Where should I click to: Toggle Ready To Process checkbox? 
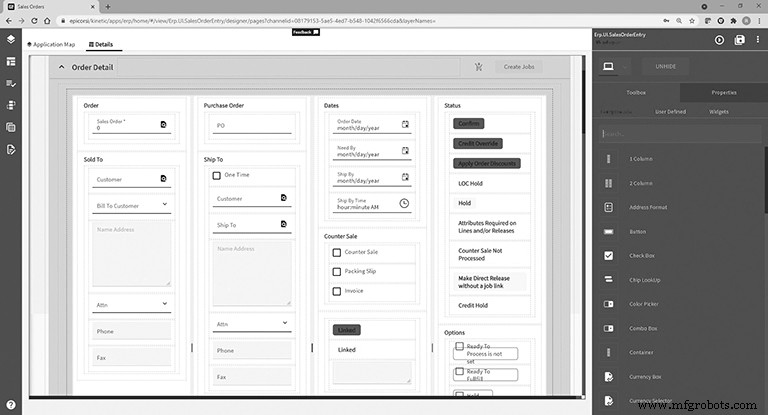coord(459,346)
